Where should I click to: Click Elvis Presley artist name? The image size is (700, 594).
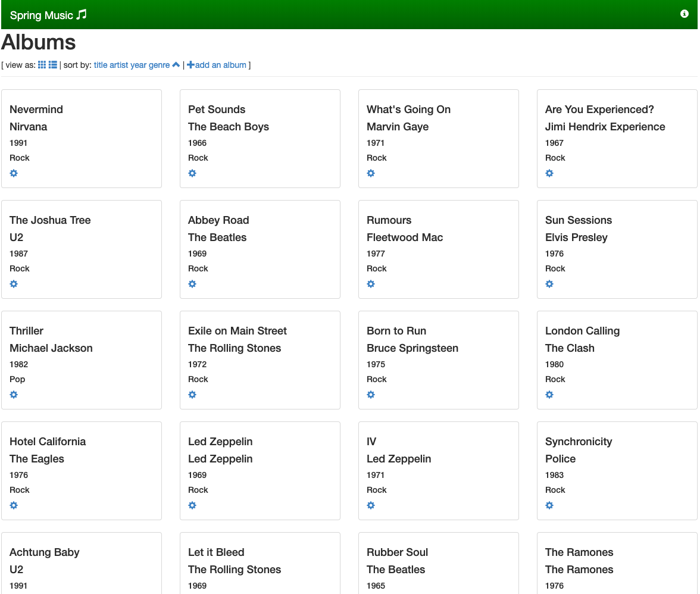(x=576, y=237)
